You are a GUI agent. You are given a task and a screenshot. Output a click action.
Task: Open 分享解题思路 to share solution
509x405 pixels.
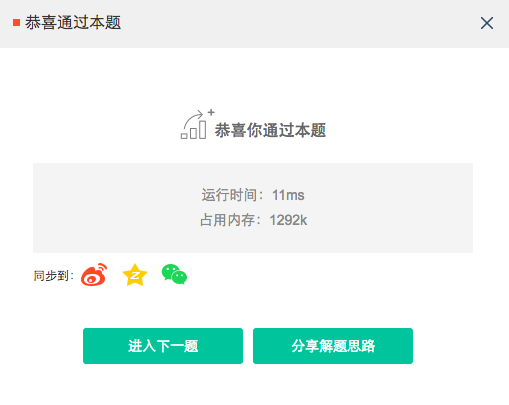coord(333,346)
